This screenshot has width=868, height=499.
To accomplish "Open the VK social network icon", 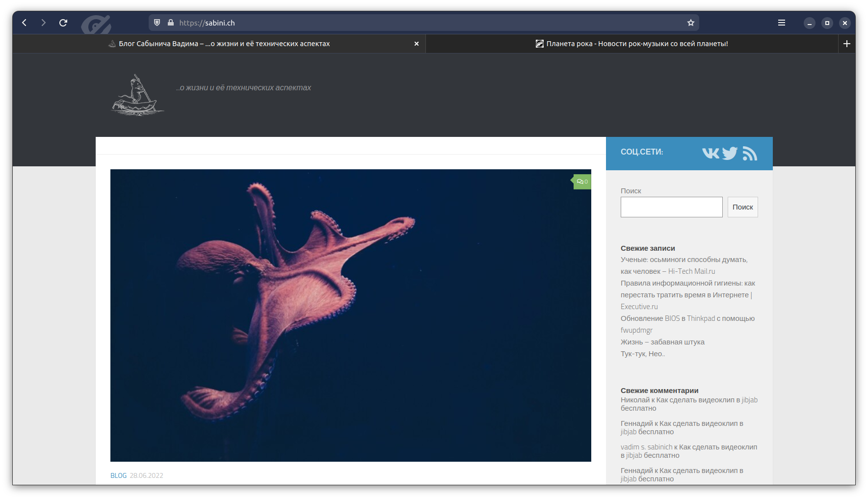I will point(710,153).
